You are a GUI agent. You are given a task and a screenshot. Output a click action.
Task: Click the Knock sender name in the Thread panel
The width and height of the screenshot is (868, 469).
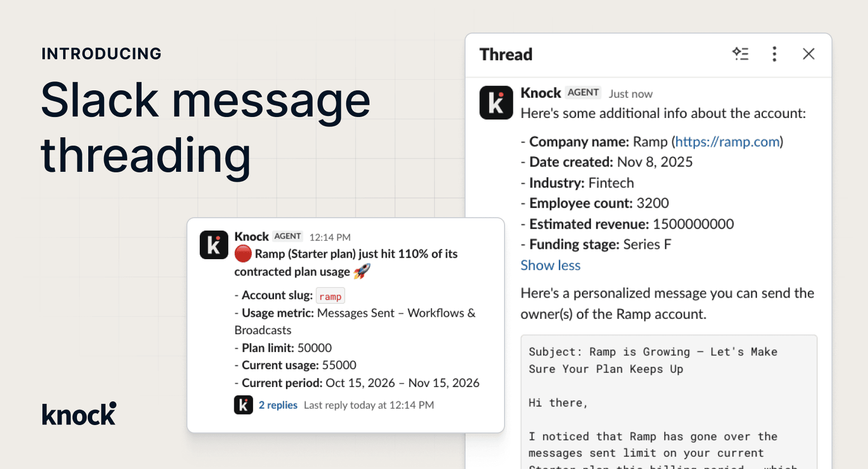pos(541,93)
